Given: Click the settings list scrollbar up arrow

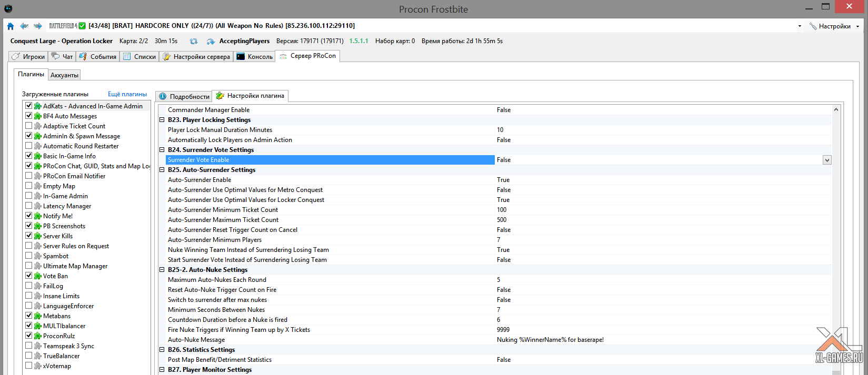Looking at the screenshot, I should pyautogui.click(x=836, y=109).
